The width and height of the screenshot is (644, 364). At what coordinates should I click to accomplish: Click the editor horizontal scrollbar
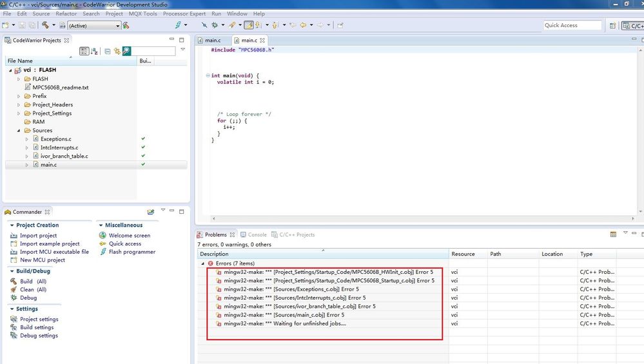pos(422,219)
